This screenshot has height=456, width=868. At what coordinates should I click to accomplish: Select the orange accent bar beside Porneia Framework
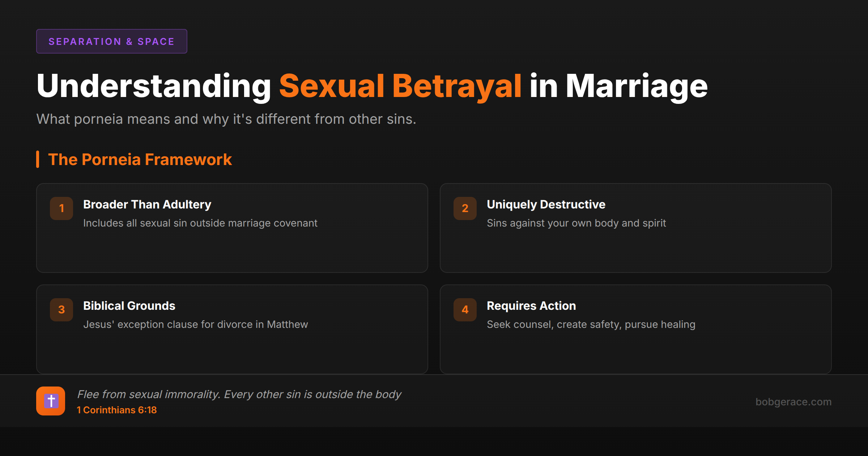point(38,159)
